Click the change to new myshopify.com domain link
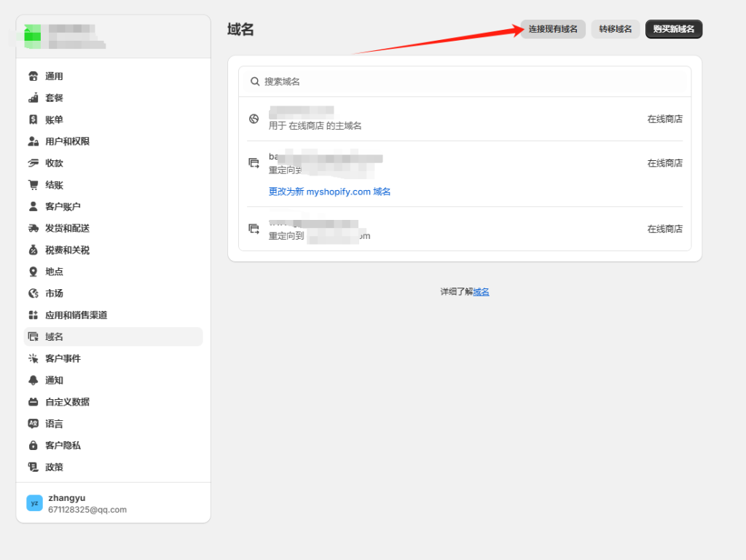This screenshot has height=560, width=746. [329, 192]
